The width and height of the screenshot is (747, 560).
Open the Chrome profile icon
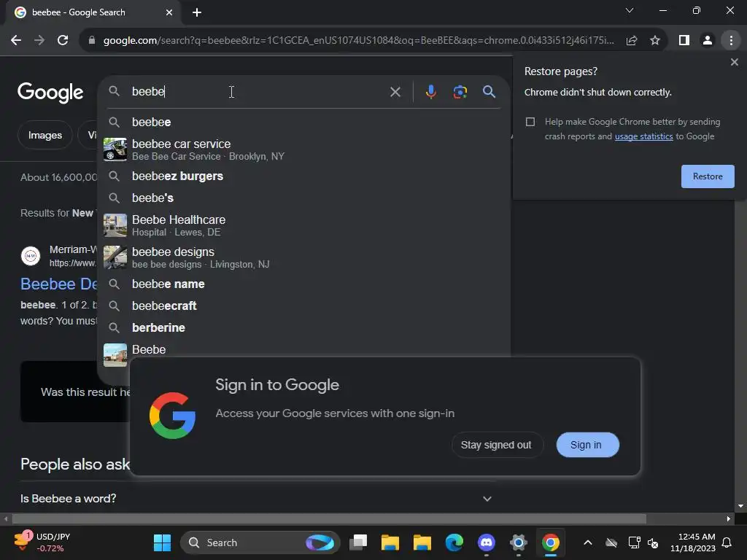click(x=708, y=41)
